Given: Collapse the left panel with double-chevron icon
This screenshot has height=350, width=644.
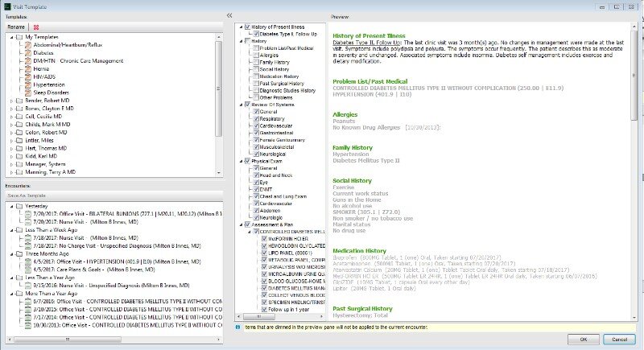Looking at the screenshot, I should click(229, 15).
